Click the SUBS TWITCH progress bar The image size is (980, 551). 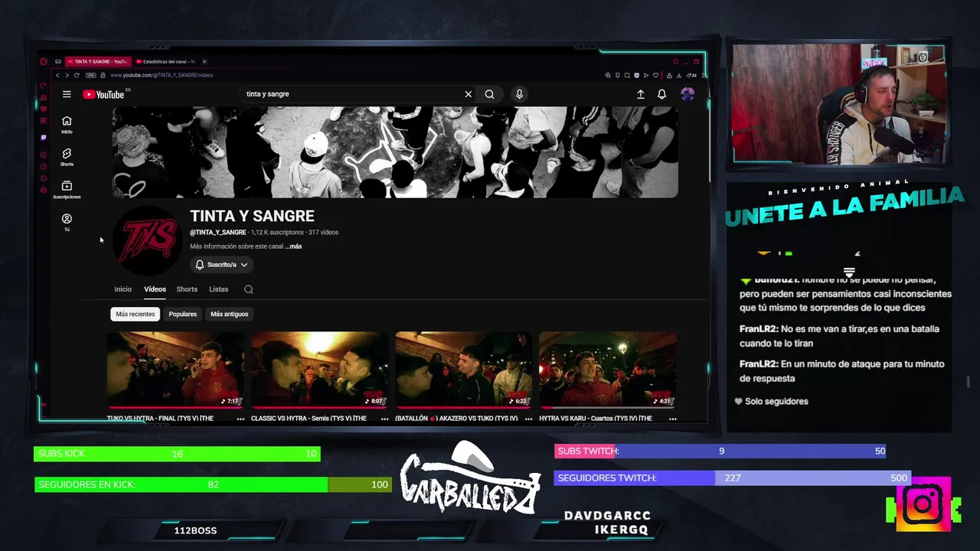(x=721, y=452)
